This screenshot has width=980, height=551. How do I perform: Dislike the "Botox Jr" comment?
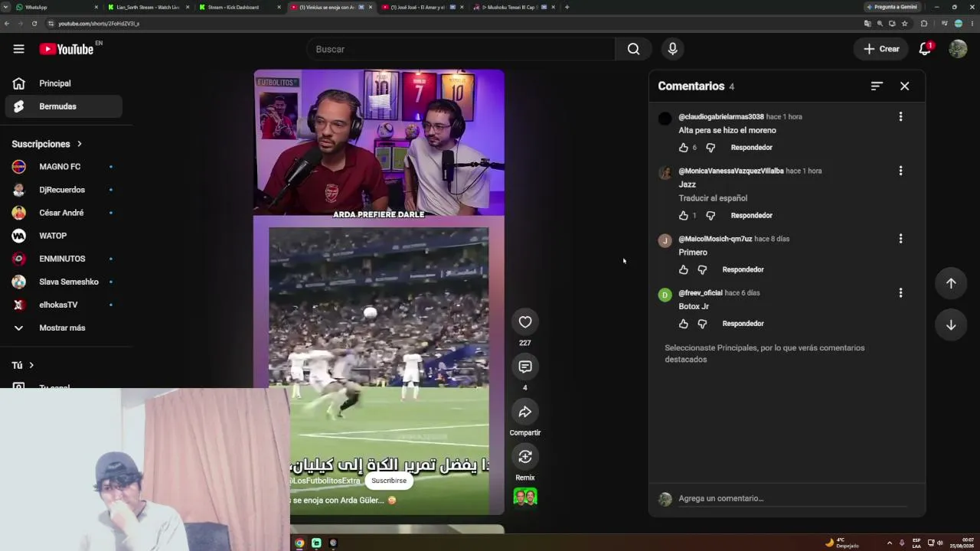click(x=702, y=324)
